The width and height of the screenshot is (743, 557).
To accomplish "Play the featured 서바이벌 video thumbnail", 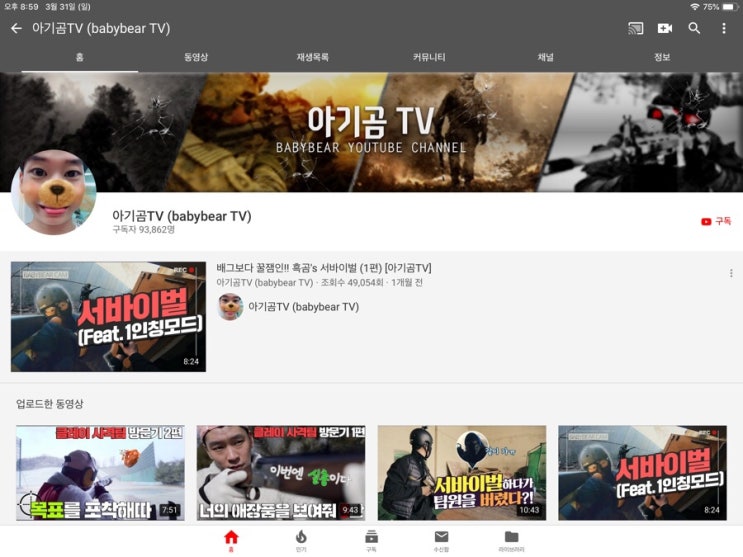I will tap(109, 316).
